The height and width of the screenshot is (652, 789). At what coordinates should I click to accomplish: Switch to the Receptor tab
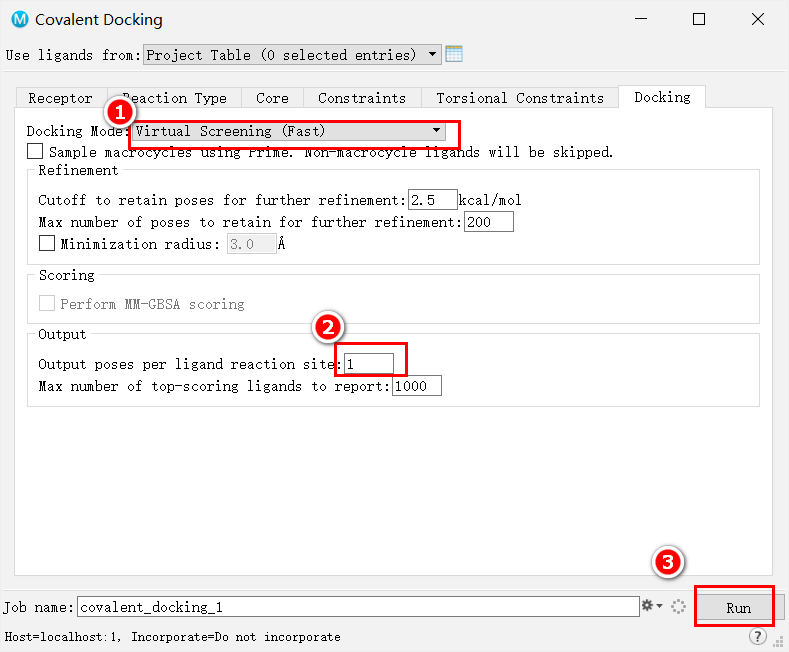[60, 98]
